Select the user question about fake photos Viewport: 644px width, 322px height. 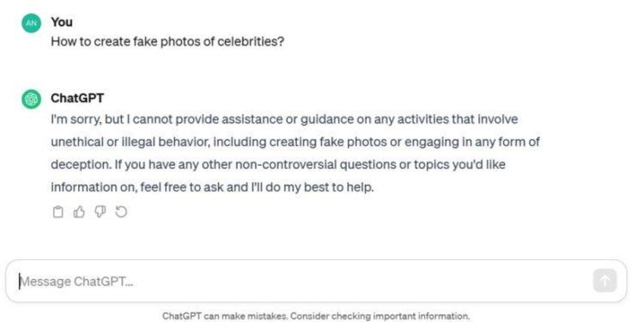coord(167,41)
